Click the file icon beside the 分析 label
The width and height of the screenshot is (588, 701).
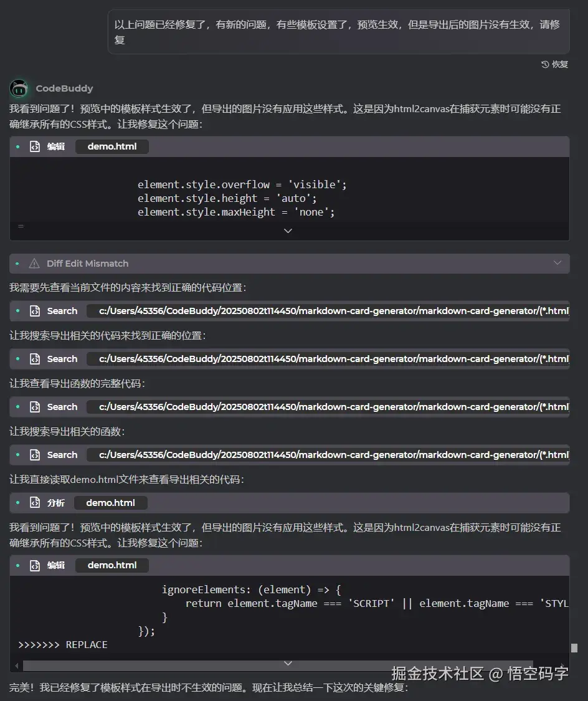[35, 502]
